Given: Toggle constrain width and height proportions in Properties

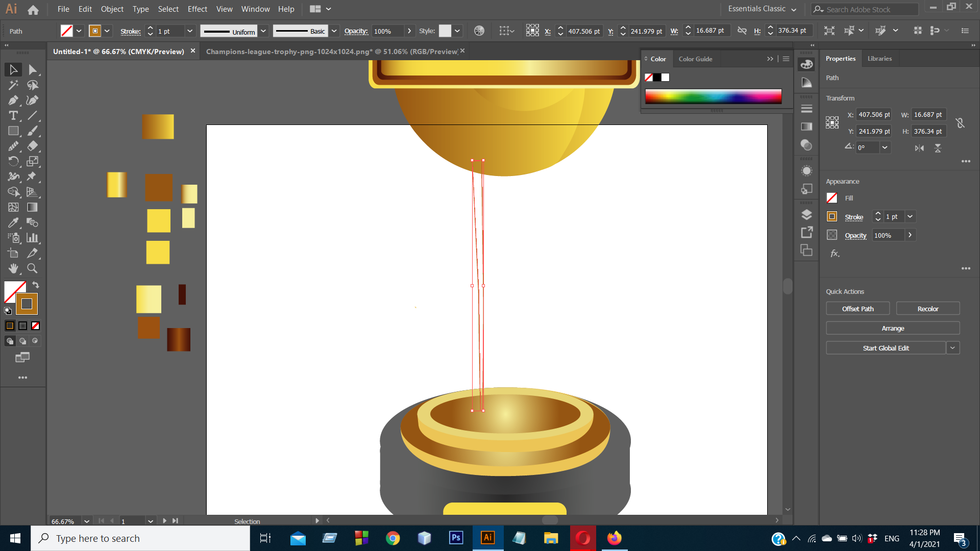Looking at the screenshot, I should tap(960, 123).
